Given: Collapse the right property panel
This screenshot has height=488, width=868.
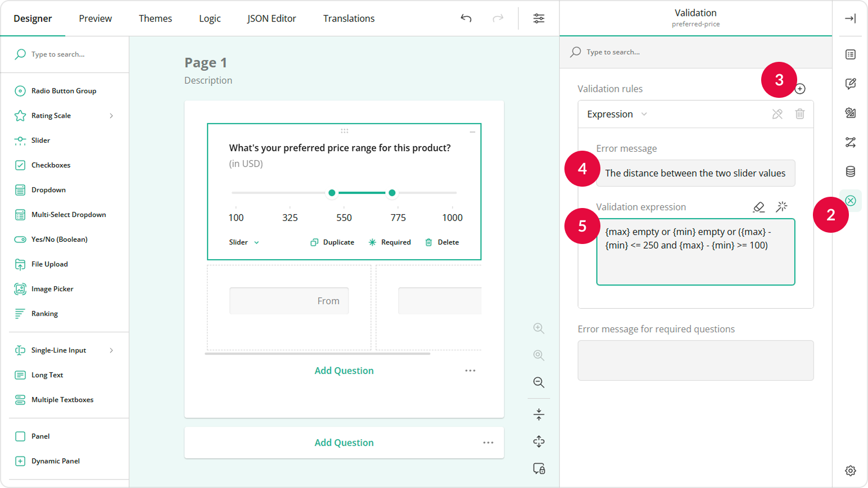Looking at the screenshot, I should coord(850,19).
